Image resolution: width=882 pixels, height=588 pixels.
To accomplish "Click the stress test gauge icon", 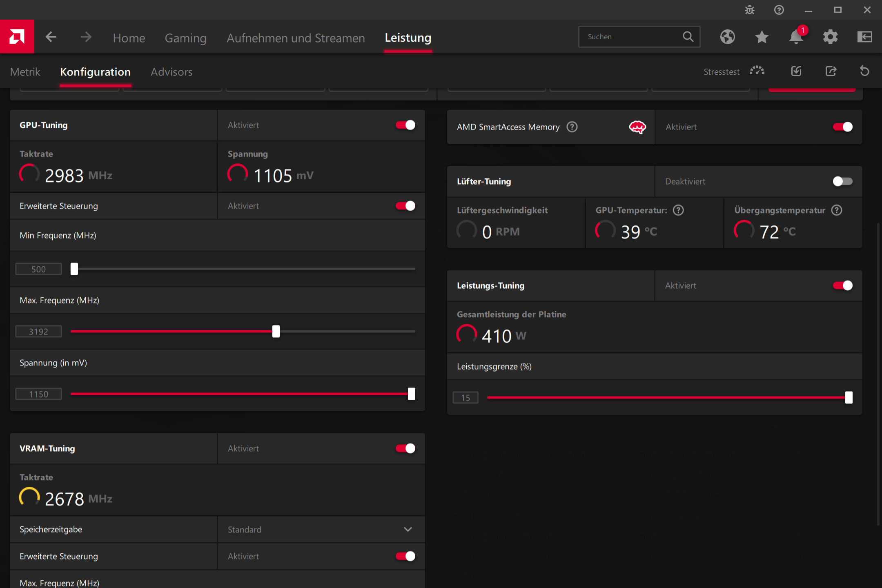I will coord(757,71).
